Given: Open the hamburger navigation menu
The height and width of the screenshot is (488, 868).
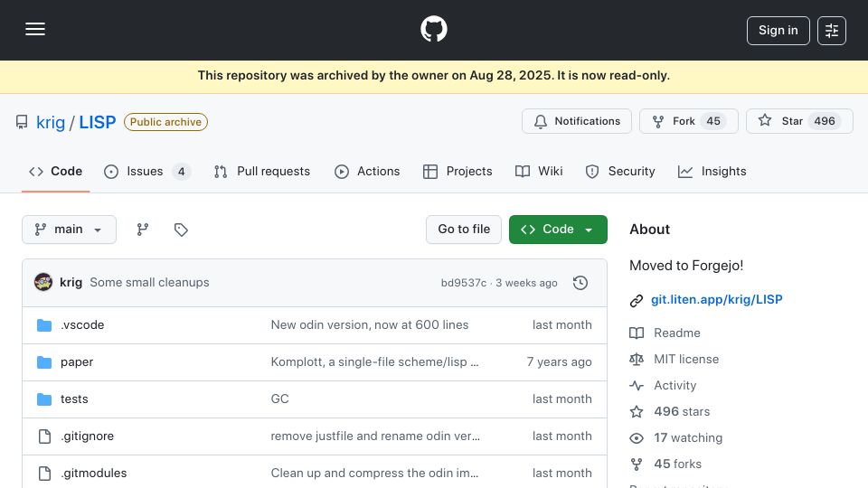Looking at the screenshot, I should pos(35,29).
